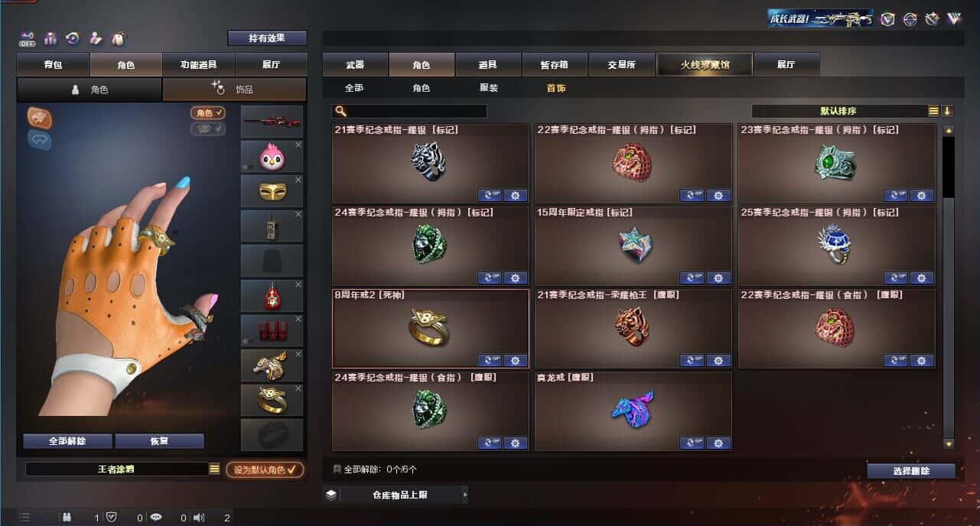Open the mouse settings icon
The height and width of the screenshot is (526, 980).
(x=119, y=38)
